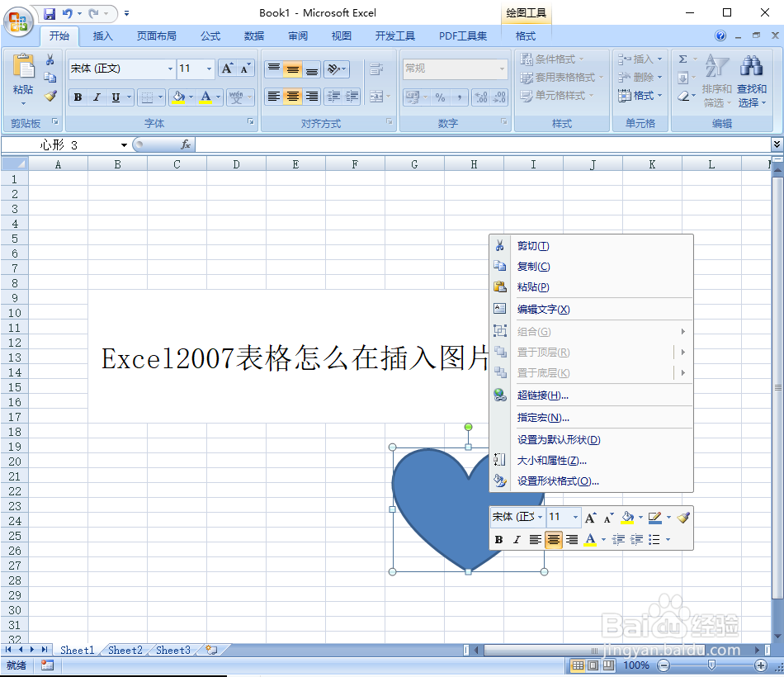Switch to the 格式 drawing tools tab
The height and width of the screenshot is (677, 784).
tap(526, 36)
